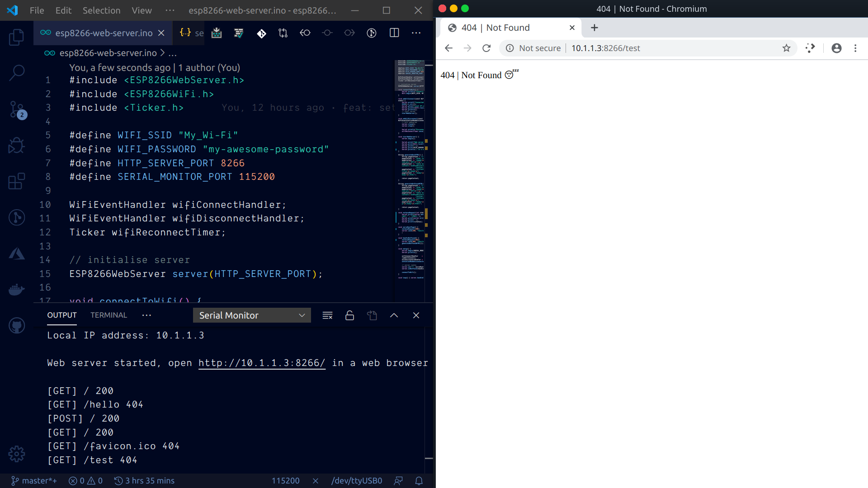Viewport: 868px width, 488px height.
Task: Open the Explorer view in activity bar
Action: click(x=17, y=37)
